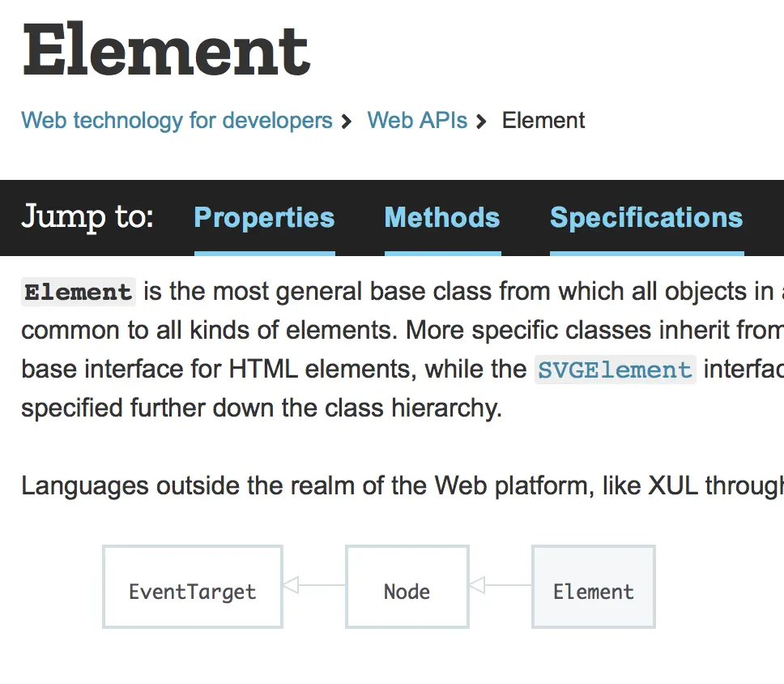Jump to the Properties section

(264, 217)
